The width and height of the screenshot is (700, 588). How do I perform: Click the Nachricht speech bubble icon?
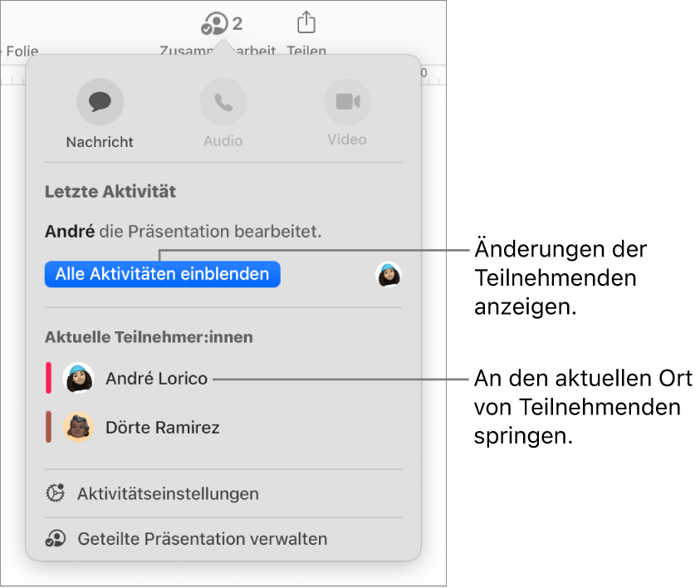pos(100,102)
